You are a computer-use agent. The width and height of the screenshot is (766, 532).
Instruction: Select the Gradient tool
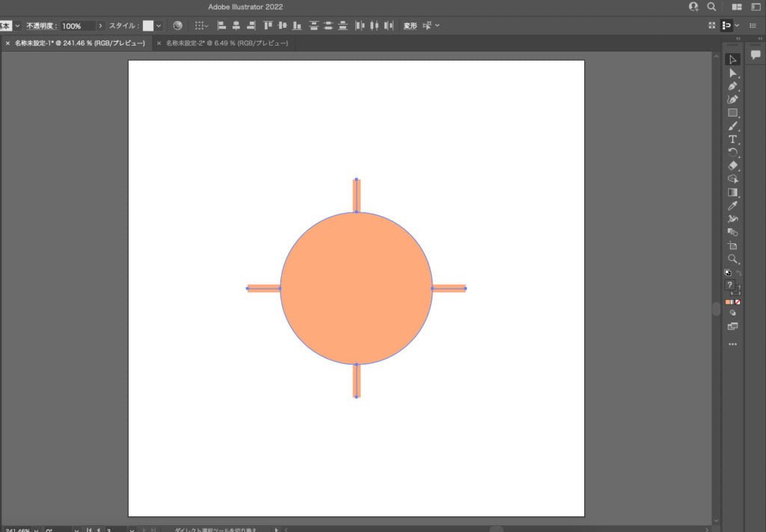(732, 192)
